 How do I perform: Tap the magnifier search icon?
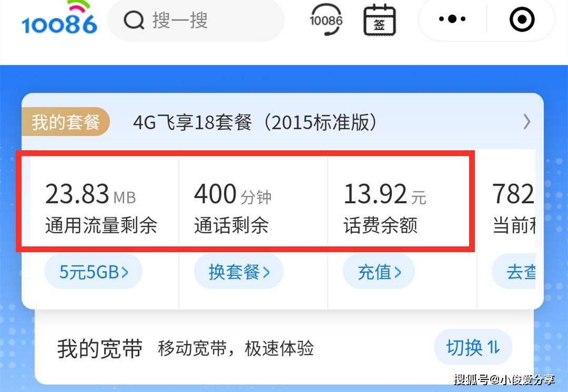point(134,20)
